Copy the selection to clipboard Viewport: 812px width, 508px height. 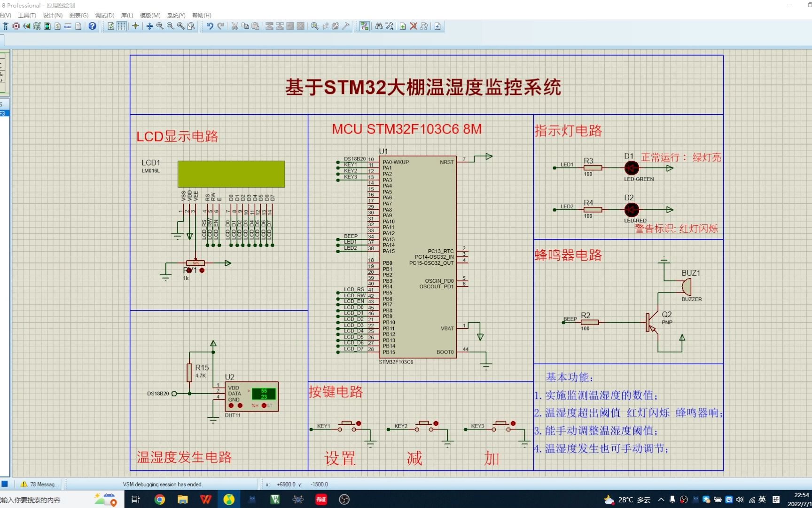245,26
